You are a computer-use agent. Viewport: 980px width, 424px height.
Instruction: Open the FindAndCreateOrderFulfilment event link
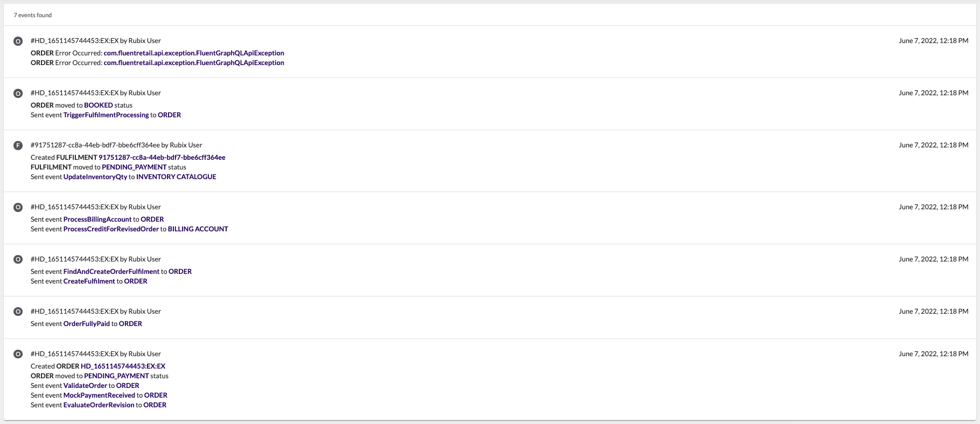[111, 272]
